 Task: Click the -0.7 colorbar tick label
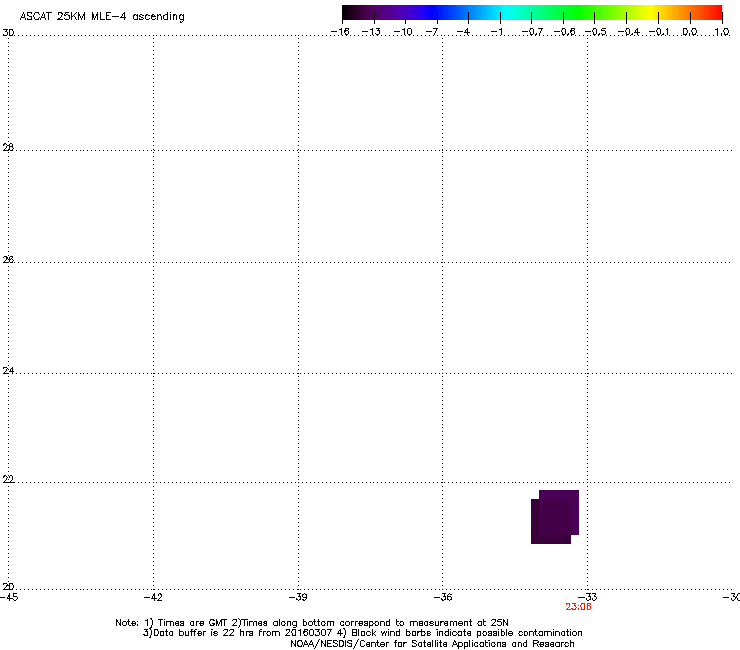532,32
